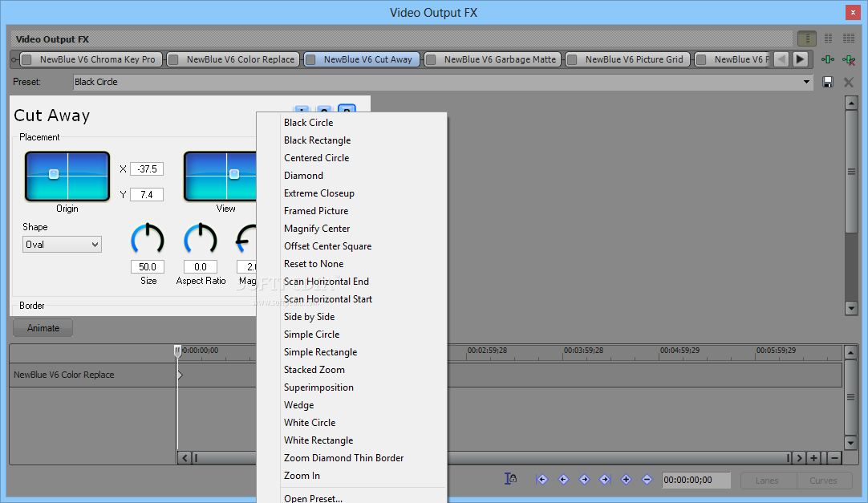Select Zoom Diamond Thin Border preset

point(343,458)
